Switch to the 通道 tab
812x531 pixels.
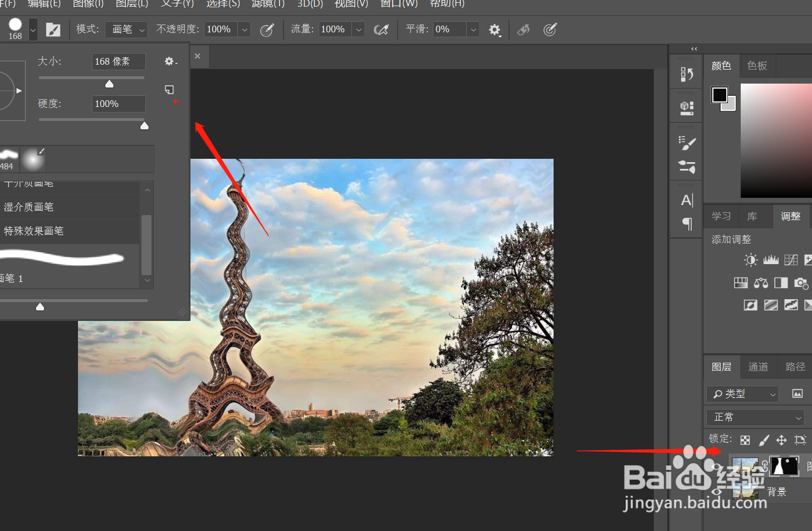pyautogui.click(x=758, y=367)
